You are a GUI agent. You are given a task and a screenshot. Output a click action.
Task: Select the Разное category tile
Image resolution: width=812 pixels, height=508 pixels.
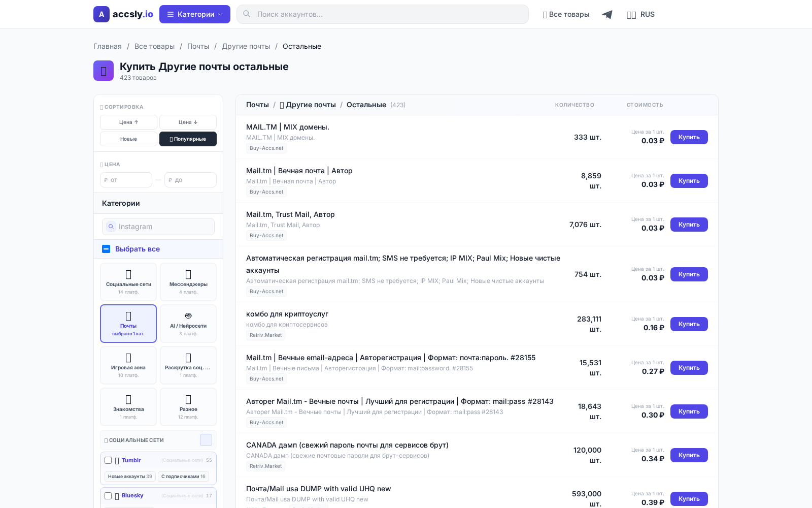(x=188, y=407)
